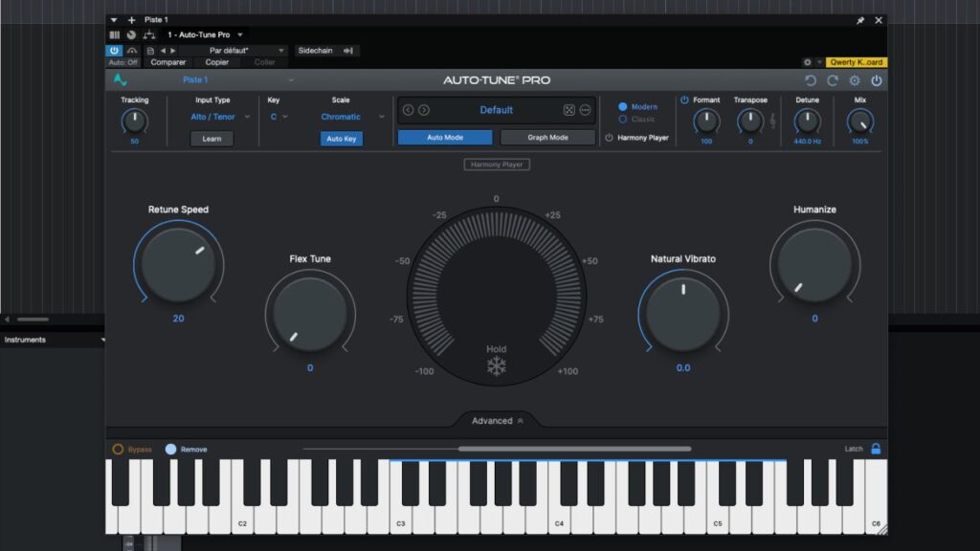This screenshot has height=551, width=980.
Task: Click the Flex Tune knob
Action: [x=310, y=314]
